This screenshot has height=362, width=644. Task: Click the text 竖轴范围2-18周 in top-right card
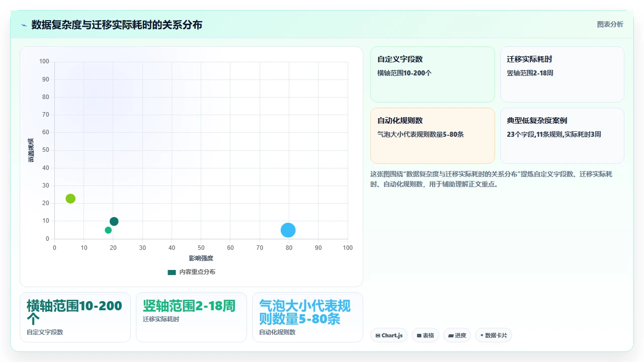[x=530, y=73]
